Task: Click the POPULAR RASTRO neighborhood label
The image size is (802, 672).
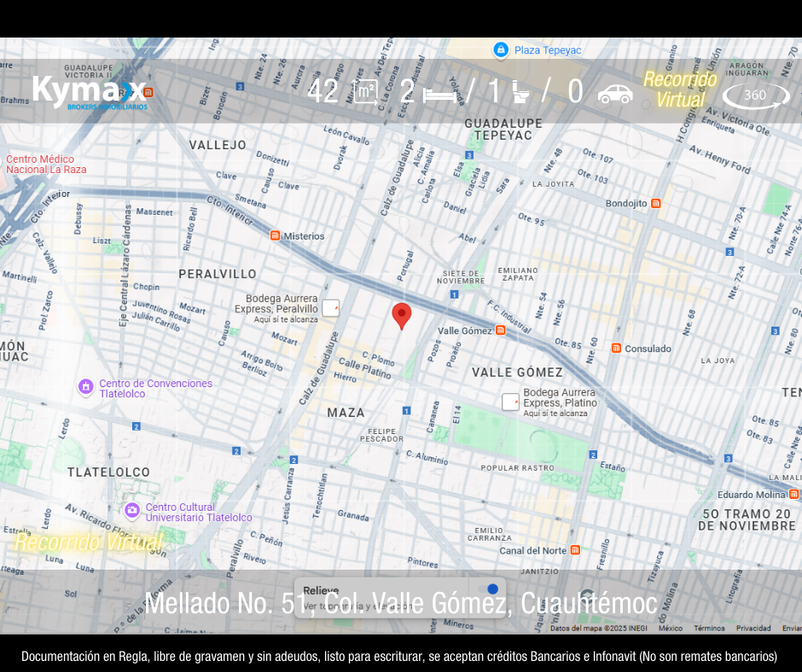Action: (x=518, y=468)
